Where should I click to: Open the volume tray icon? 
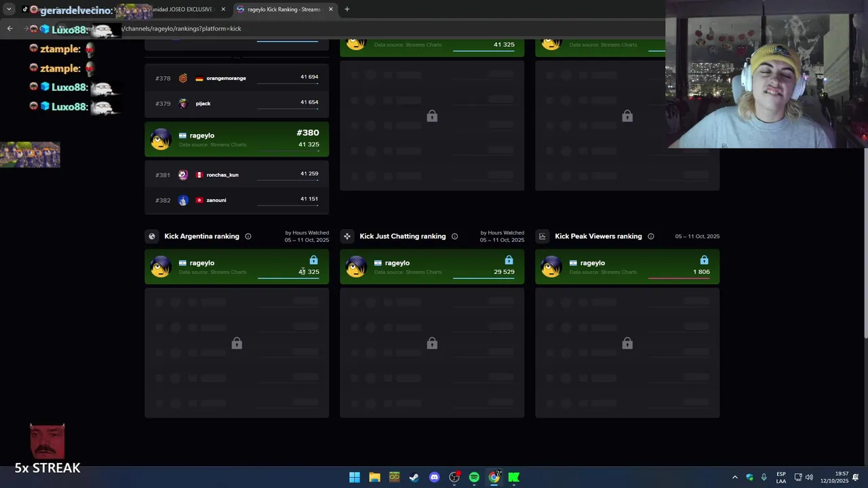coord(809,477)
